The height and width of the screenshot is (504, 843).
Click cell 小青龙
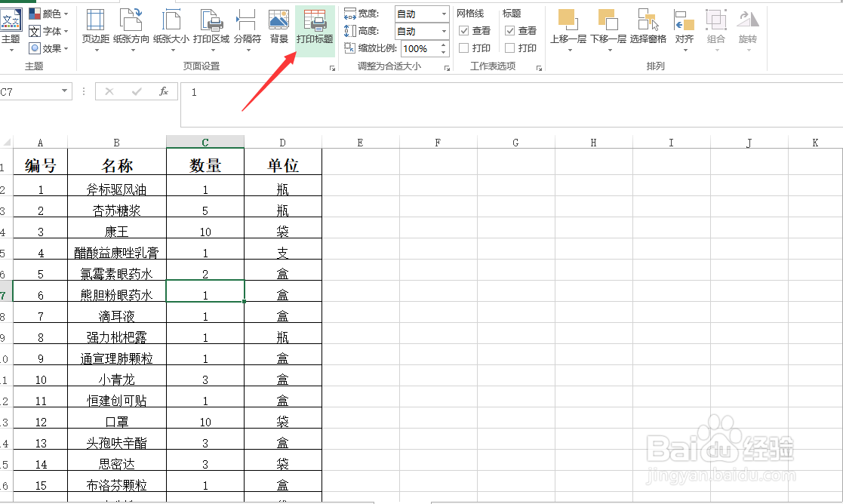pos(117,376)
